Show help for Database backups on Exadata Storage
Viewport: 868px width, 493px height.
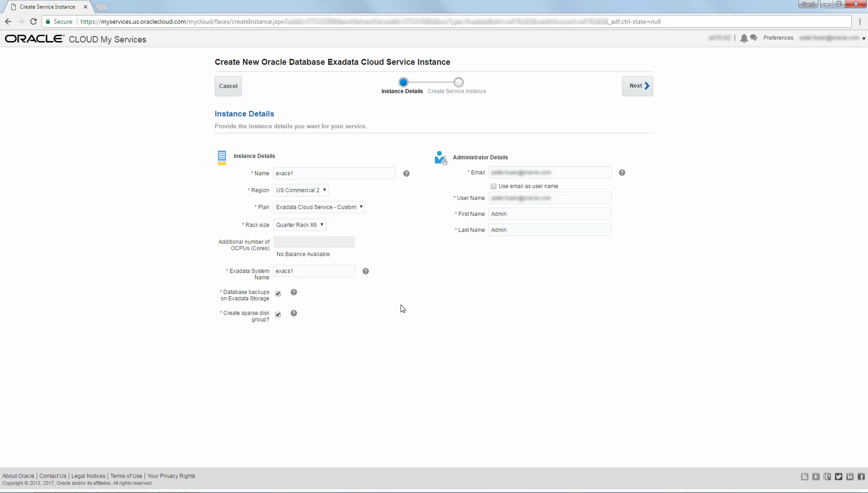coord(294,293)
